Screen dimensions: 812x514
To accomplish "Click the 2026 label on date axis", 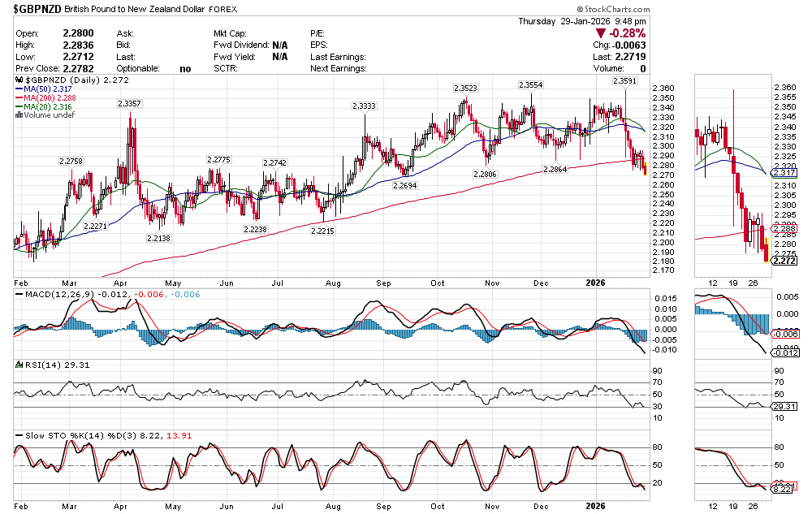I will 596,283.
